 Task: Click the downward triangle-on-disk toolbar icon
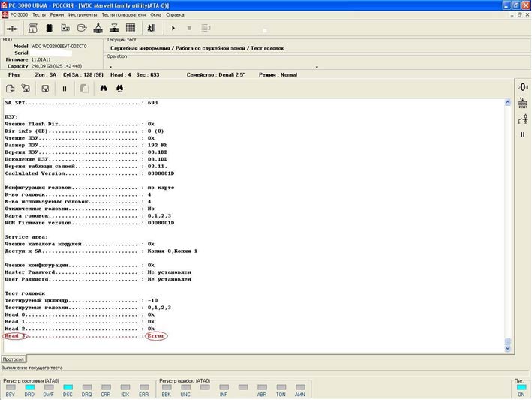click(114, 29)
